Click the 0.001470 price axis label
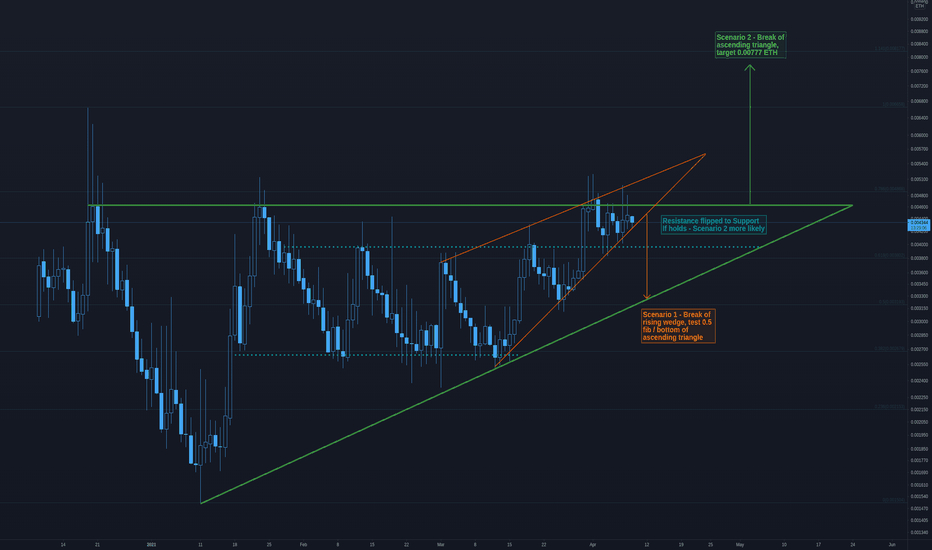This screenshot has height=550, width=932. point(919,508)
